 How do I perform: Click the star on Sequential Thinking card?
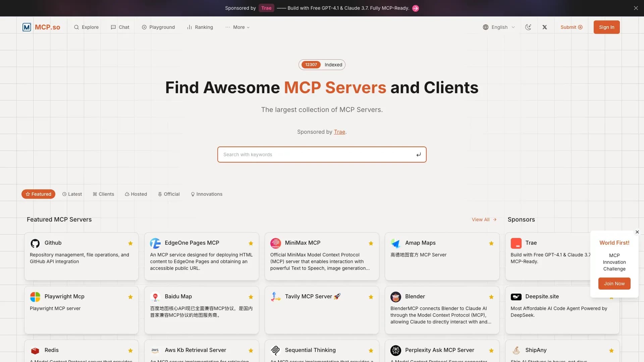coord(371,351)
